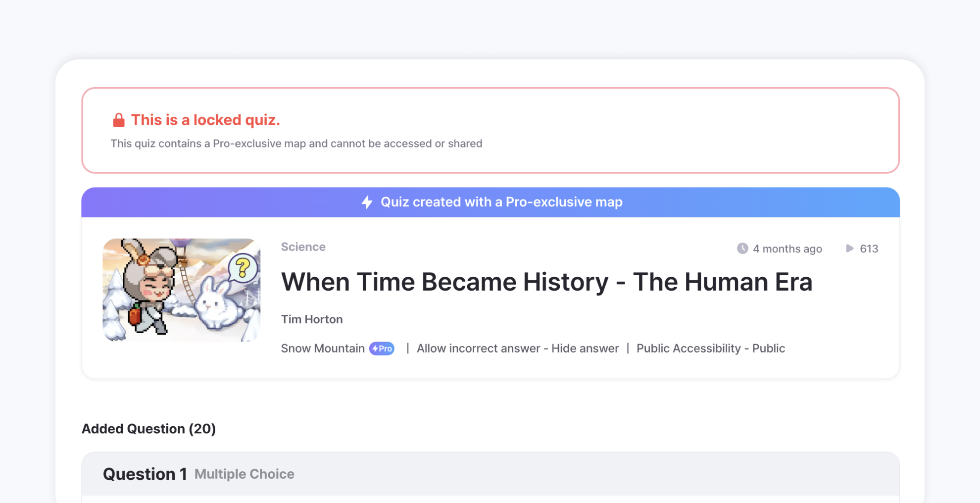Image resolution: width=980 pixels, height=503 pixels.
Task: Click the Snow Mountain map name
Action: point(323,349)
